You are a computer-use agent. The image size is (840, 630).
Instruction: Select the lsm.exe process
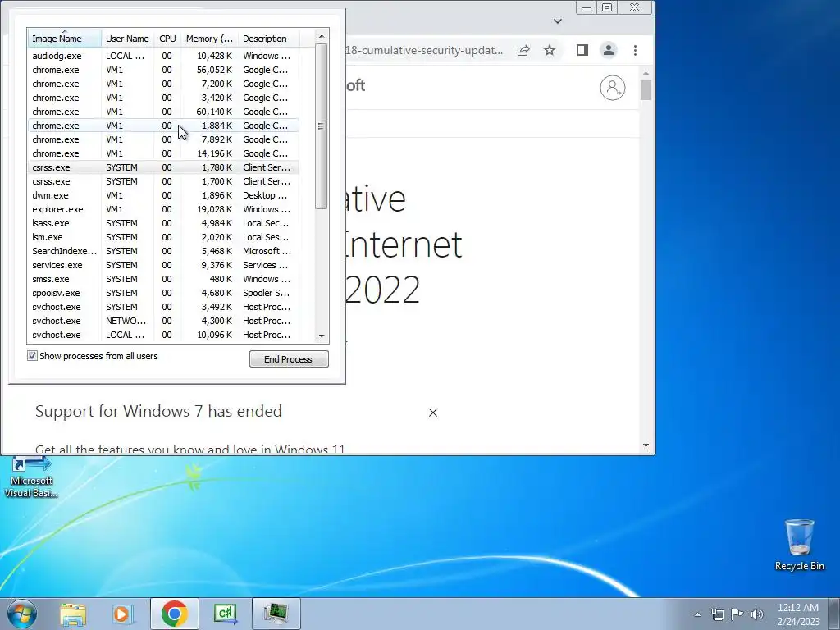163,237
